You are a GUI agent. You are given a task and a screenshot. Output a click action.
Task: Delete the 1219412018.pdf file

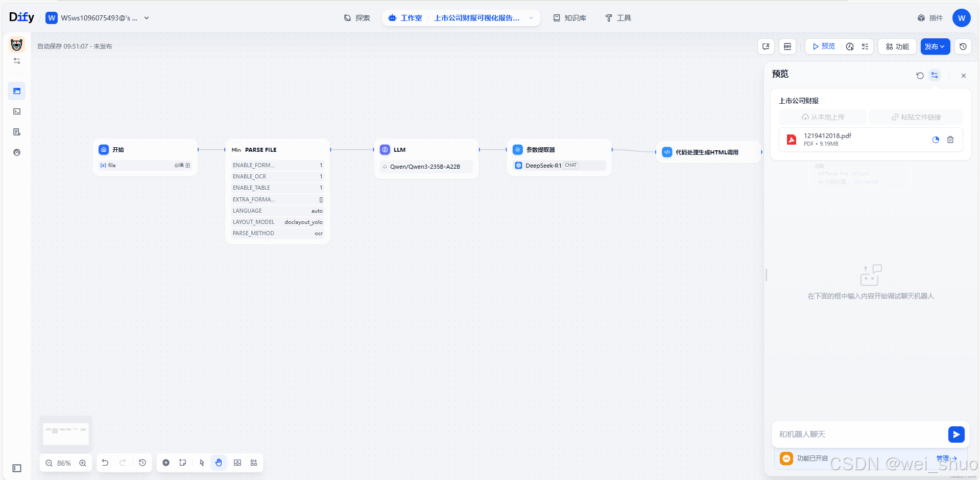pos(950,140)
